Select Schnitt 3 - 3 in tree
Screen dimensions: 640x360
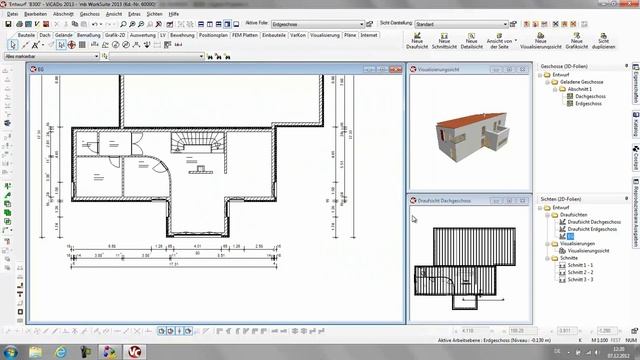[x=580, y=280]
